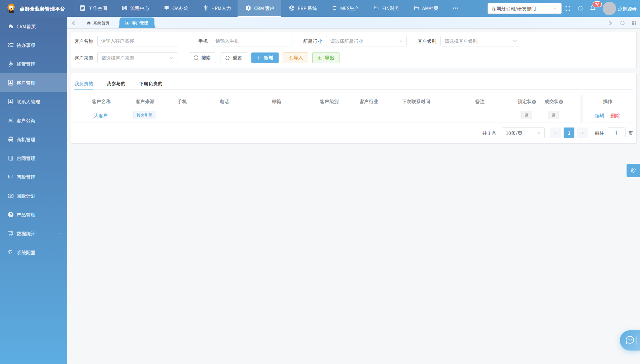Switch to the 下属负责的 tab
Image resolution: width=640 pixels, height=364 pixels.
151,84
